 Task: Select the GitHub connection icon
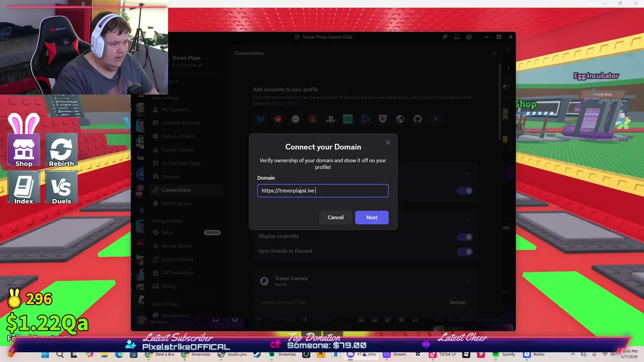(418, 119)
